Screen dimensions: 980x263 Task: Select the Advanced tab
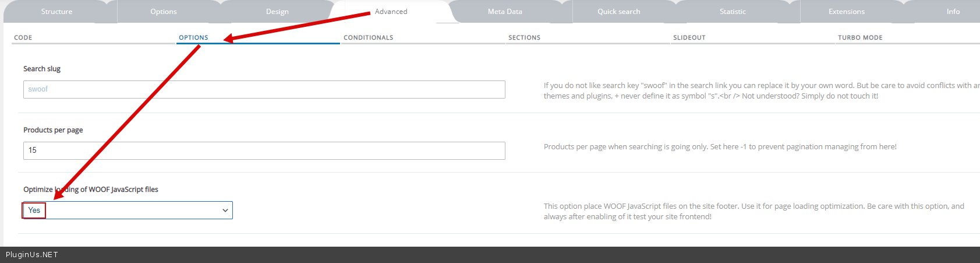pyautogui.click(x=391, y=12)
